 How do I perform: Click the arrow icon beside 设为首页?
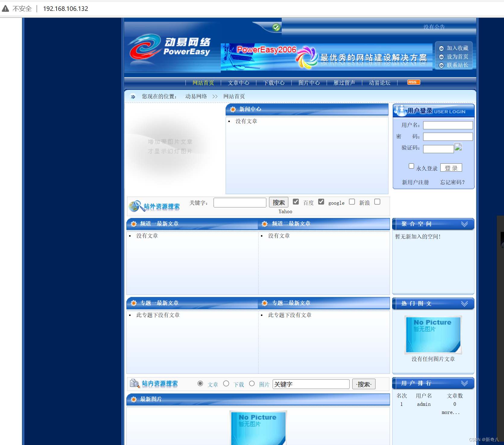pyautogui.click(x=441, y=57)
